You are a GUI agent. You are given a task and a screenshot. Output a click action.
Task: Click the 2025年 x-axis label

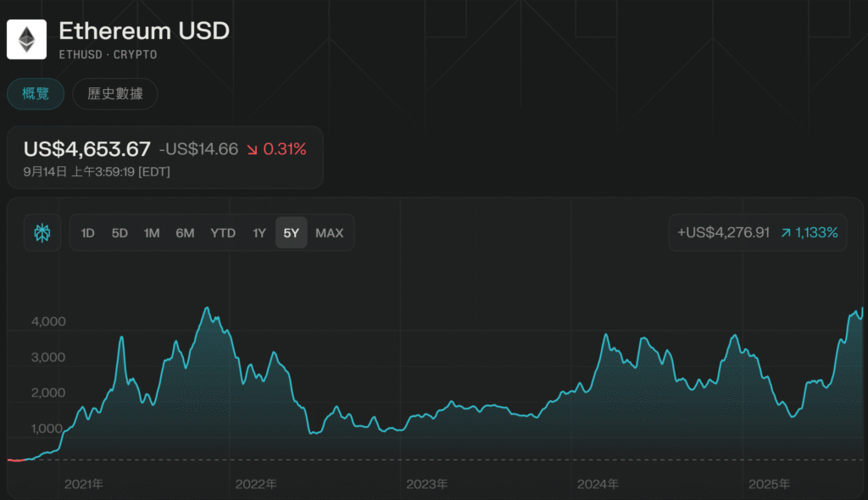click(770, 484)
